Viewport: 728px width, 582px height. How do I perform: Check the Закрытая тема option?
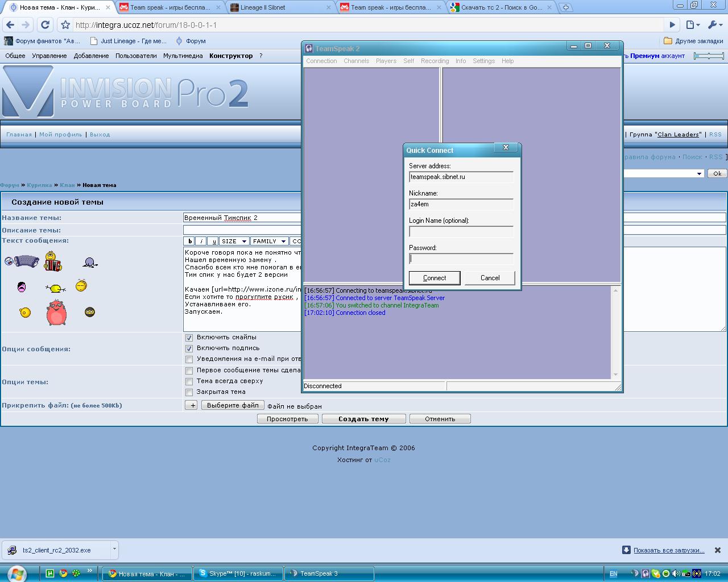coord(189,392)
